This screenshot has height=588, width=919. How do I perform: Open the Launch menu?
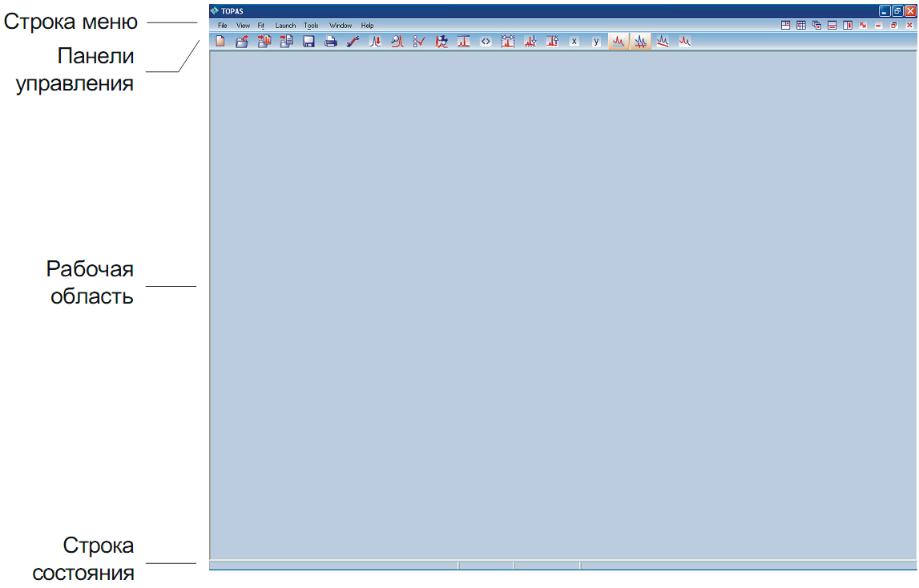tap(285, 26)
